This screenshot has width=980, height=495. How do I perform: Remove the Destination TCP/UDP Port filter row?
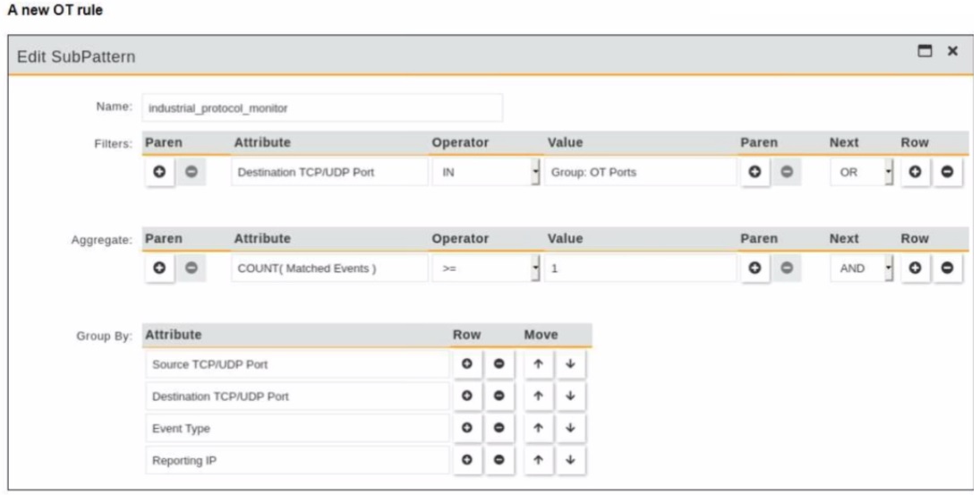coord(948,173)
